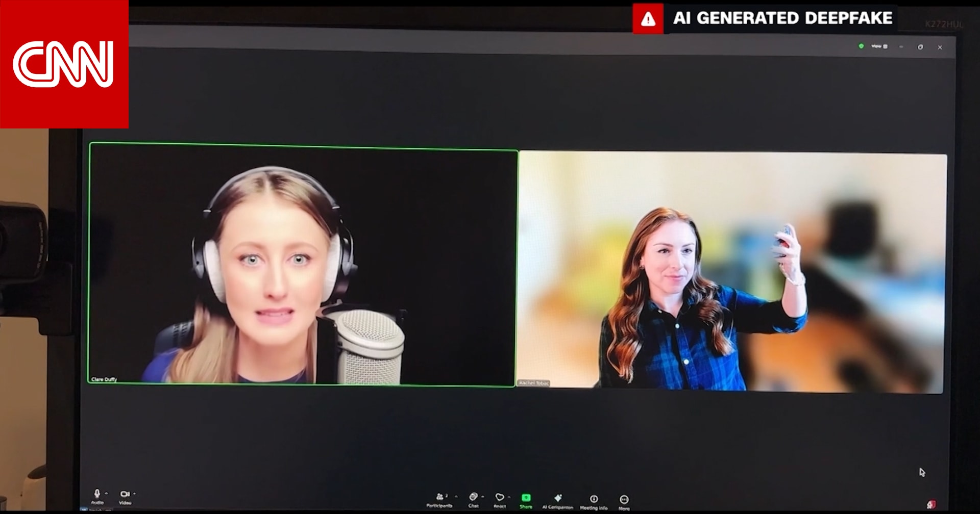Open the Chat panel

click(473, 498)
